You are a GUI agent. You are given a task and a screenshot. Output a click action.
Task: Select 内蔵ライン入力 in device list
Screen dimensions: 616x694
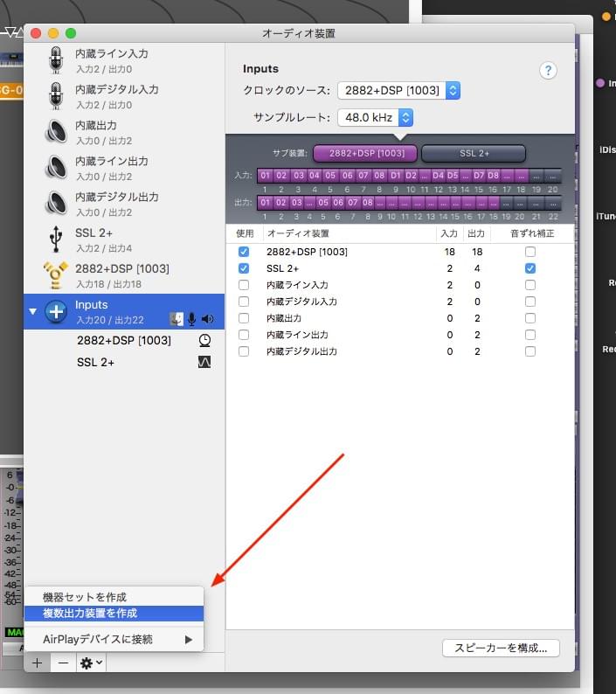(124, 60)
